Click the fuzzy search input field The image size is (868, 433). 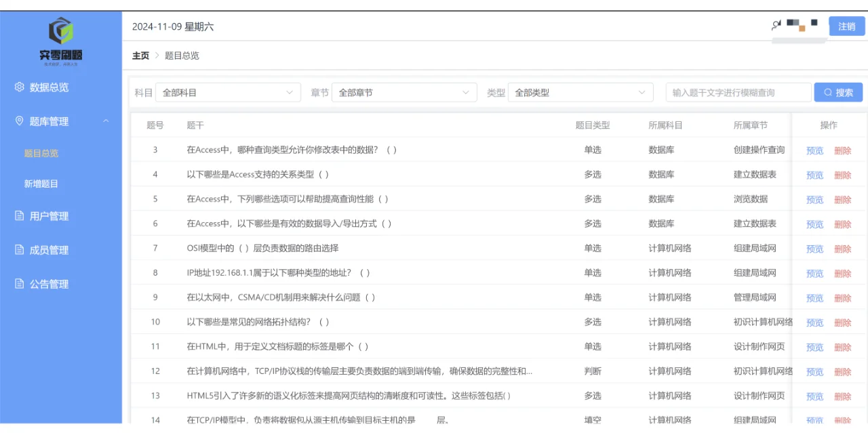coord(737,92)
